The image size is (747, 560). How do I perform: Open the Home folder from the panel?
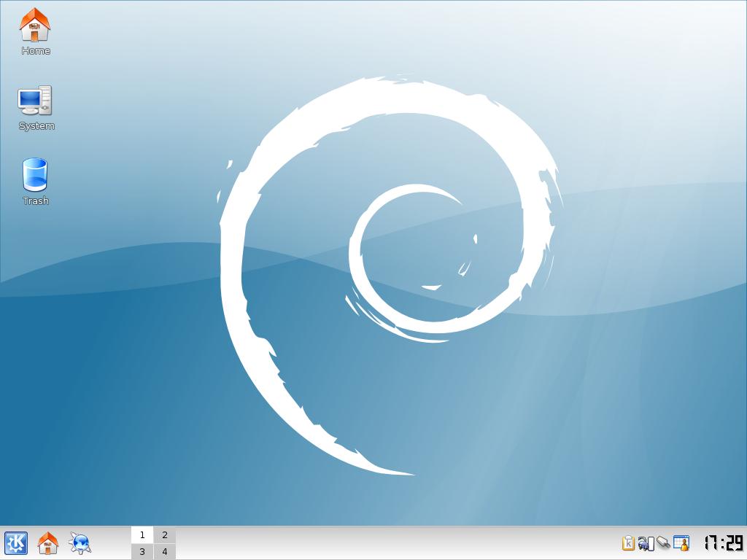(47, 543)
